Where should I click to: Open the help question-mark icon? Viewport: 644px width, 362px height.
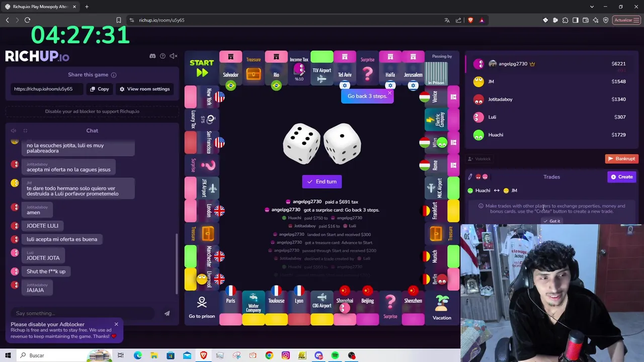pyautogui.click(x=163, y=56)
